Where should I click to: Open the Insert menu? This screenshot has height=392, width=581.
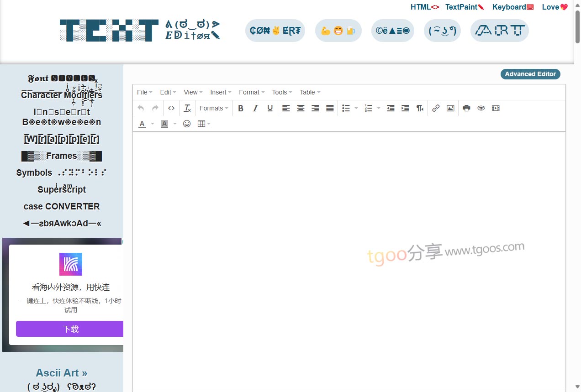[x=221, y=92]
